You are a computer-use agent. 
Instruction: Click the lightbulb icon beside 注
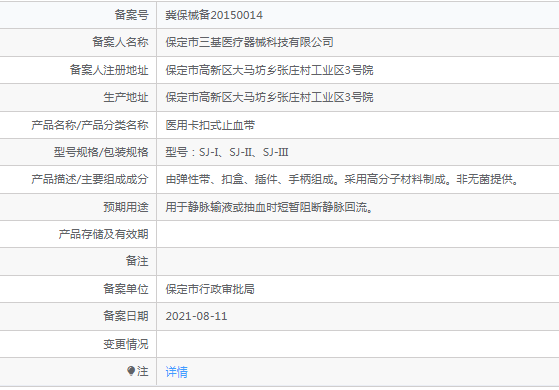coord(131,371)
